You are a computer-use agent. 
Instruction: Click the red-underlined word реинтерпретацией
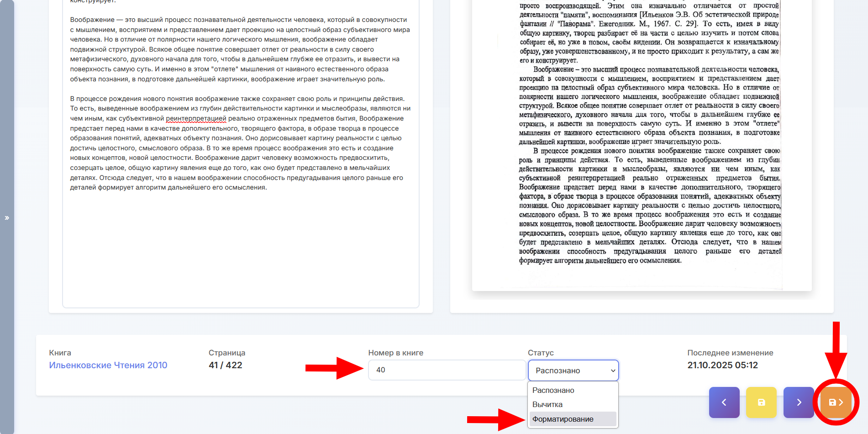click(x=196, y=119)
